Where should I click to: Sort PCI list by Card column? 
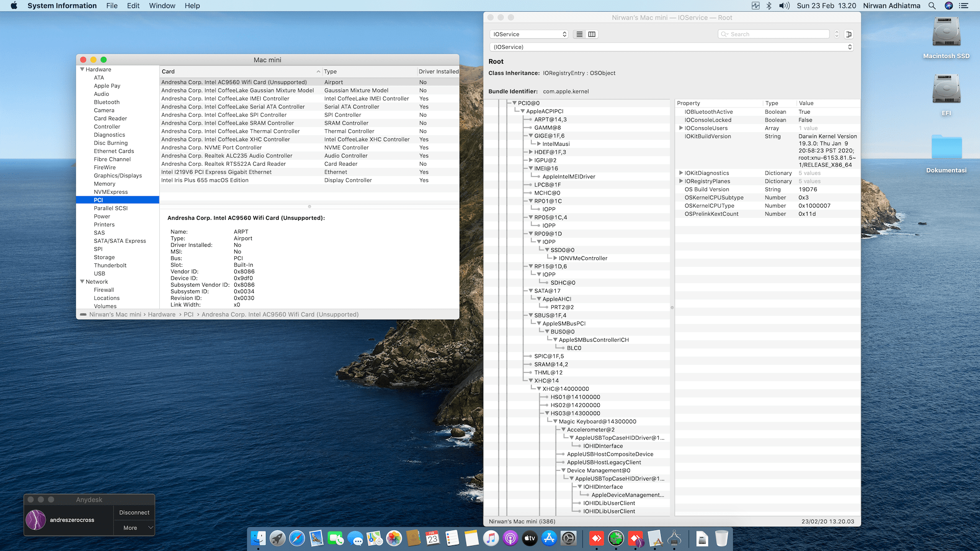(241, 71)
